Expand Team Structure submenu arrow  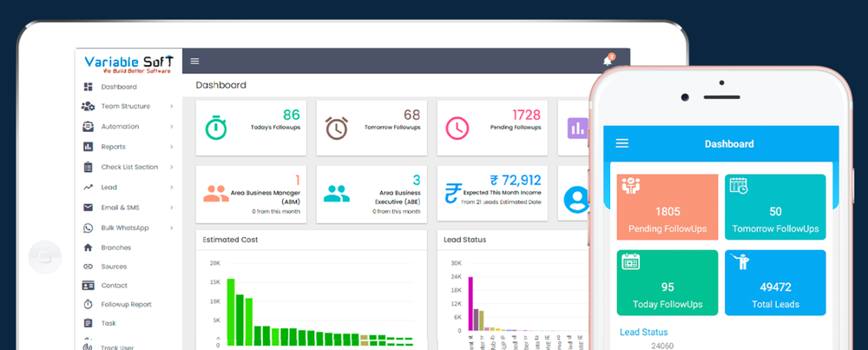(172, 106)
